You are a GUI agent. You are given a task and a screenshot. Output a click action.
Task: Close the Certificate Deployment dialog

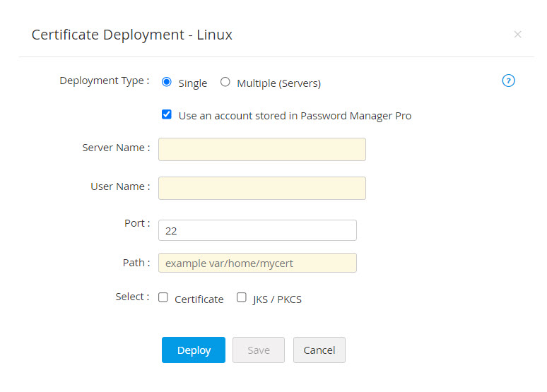click(517, 35)
